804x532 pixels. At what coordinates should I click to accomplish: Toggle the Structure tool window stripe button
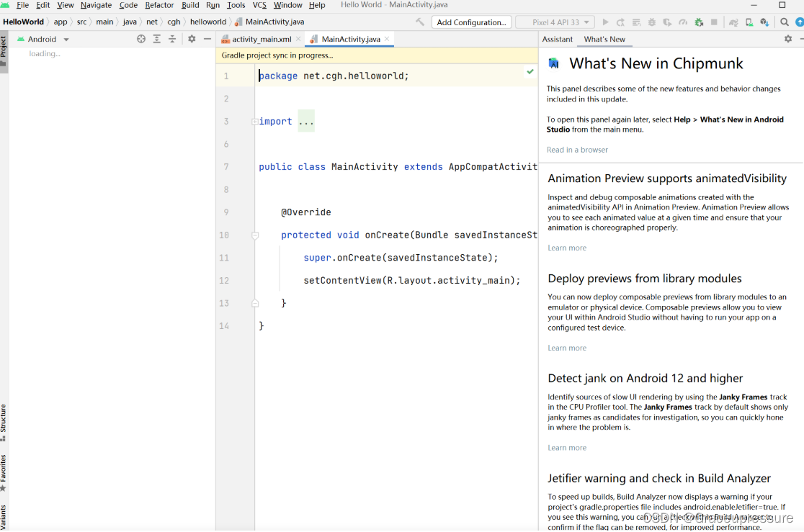click(4, 423)
